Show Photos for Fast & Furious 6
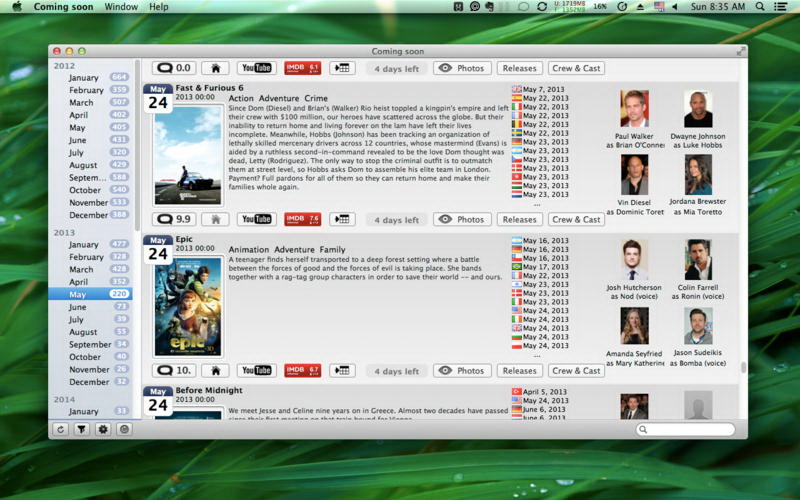Screen dimensions: 800x500 pyautogui.click(x=461, y=219)
